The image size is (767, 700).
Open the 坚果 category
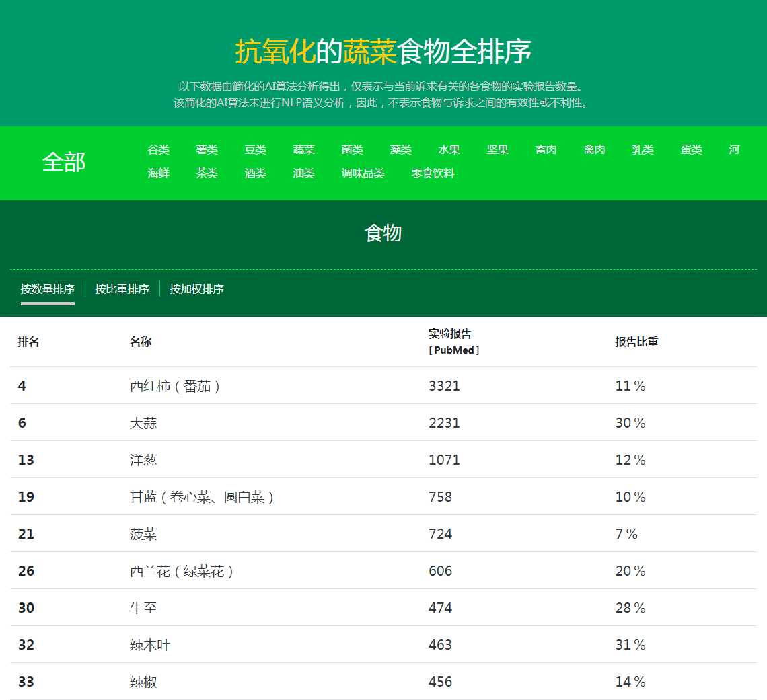click(497, 150)
